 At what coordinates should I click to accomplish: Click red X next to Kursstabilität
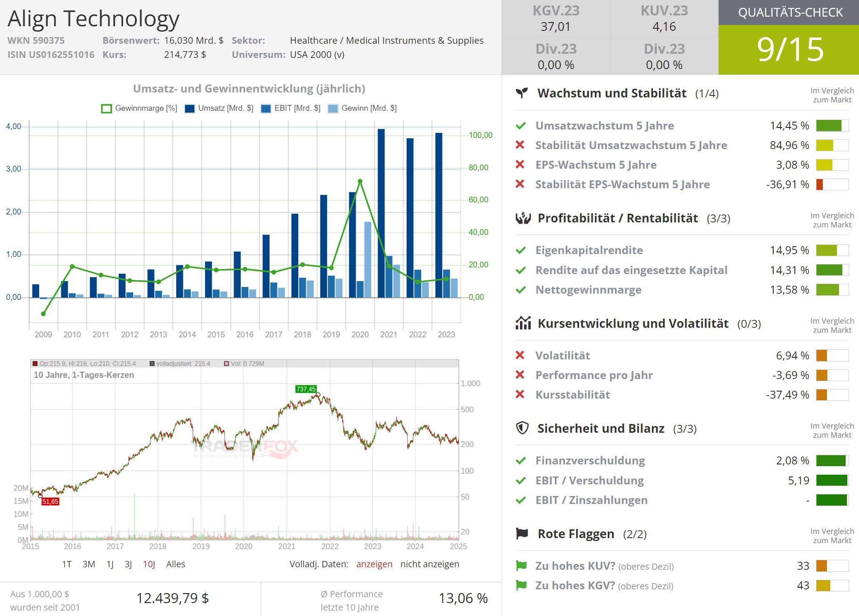click(x=520, y=394)
